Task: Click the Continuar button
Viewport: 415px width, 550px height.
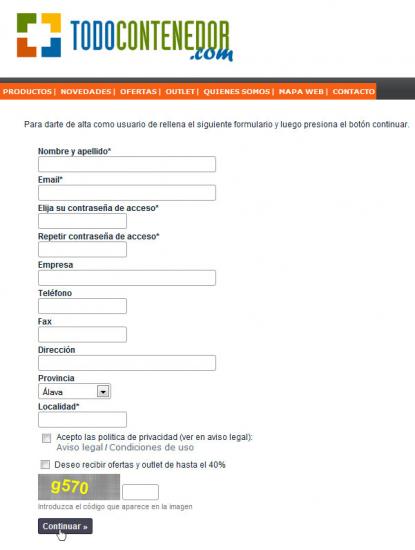Action: (x=65, y=526)
